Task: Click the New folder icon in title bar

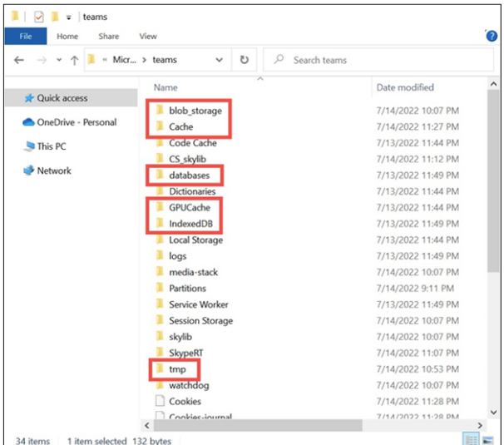Action: click(x=55, y=17)
